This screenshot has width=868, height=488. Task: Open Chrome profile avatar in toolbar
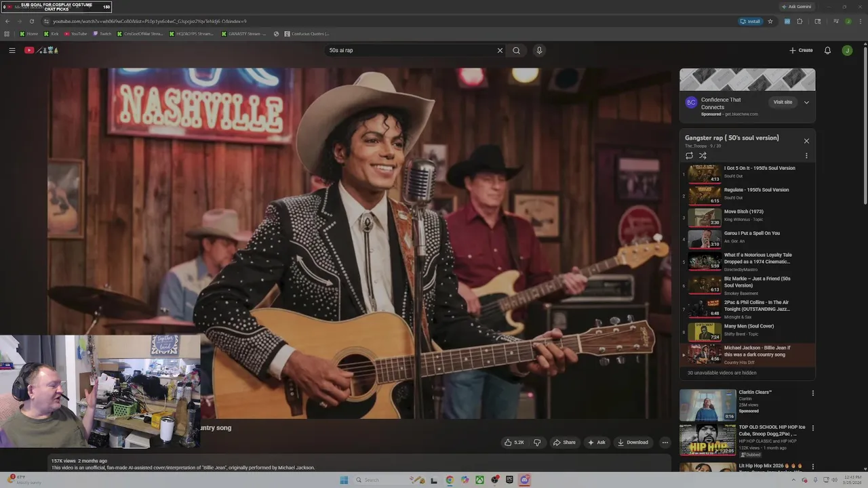click(x=848, y=21)
